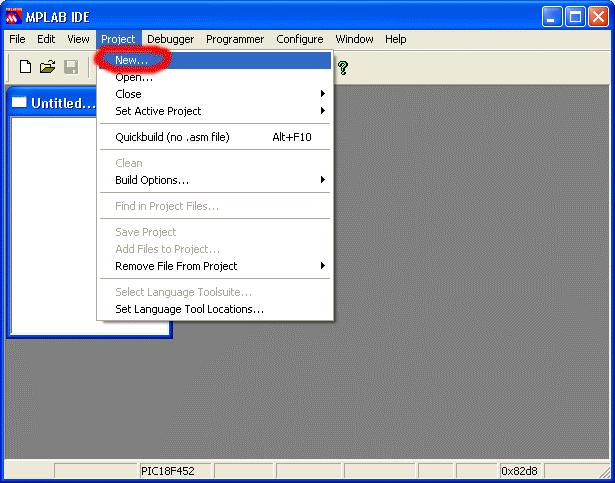
Task: Expand Remove File From Project submenu
Action: pyautogui.click(x=215, y=266)
